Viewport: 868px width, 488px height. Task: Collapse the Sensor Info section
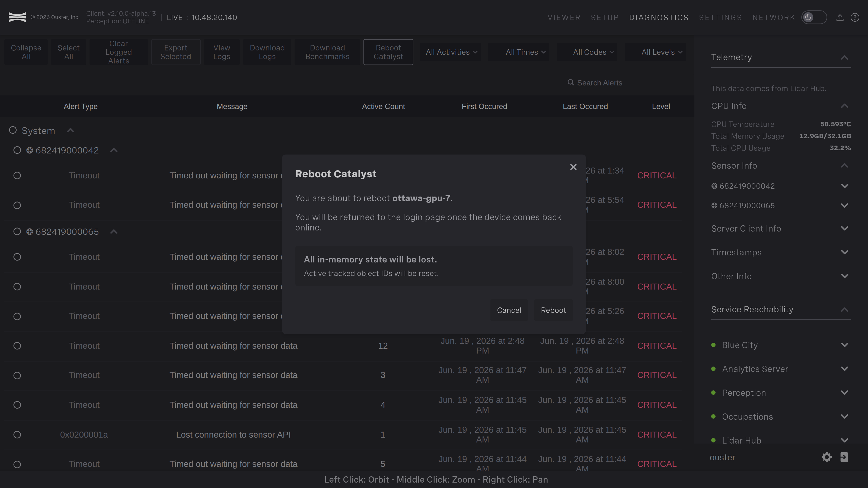point(844,166)
